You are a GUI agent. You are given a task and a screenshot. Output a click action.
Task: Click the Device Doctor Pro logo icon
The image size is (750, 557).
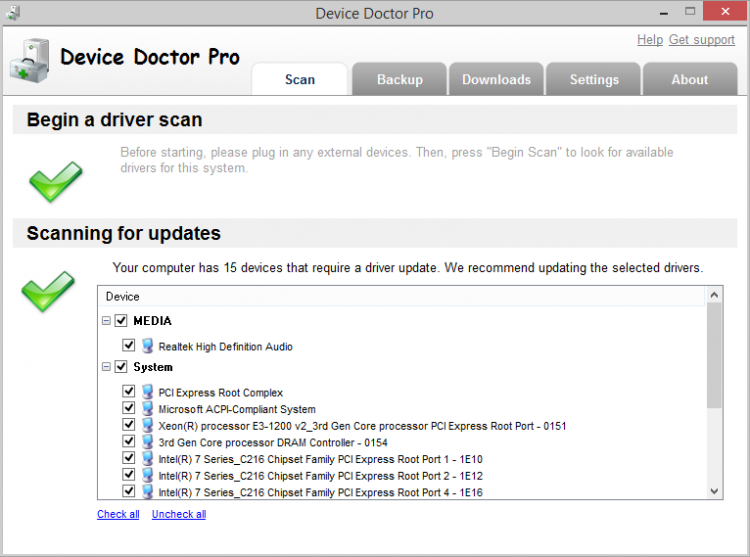30,61
